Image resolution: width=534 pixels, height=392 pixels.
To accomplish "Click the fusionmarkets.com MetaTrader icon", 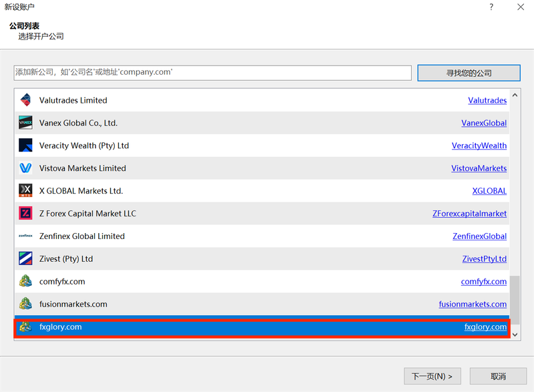I will point(25,304).
